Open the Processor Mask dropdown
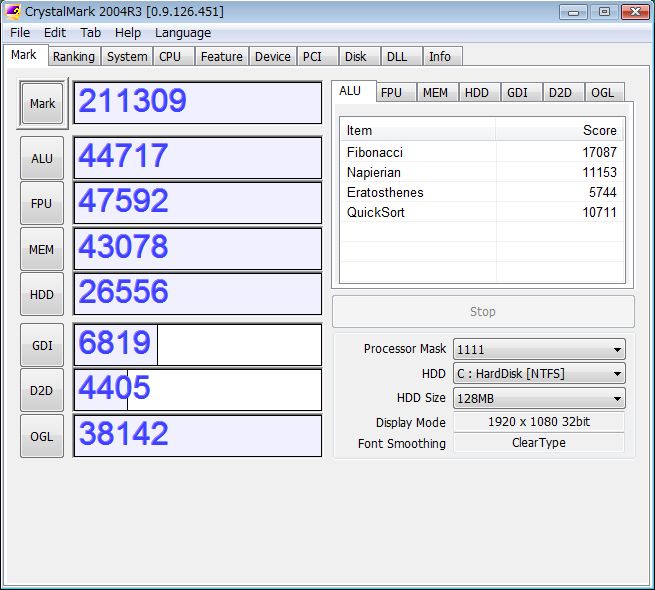 539,349
